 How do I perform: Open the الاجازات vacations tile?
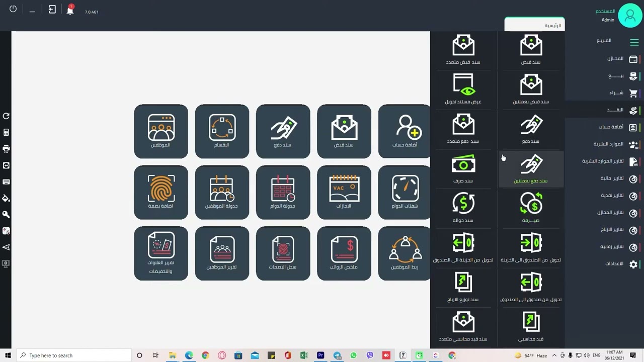pos(344,192)
